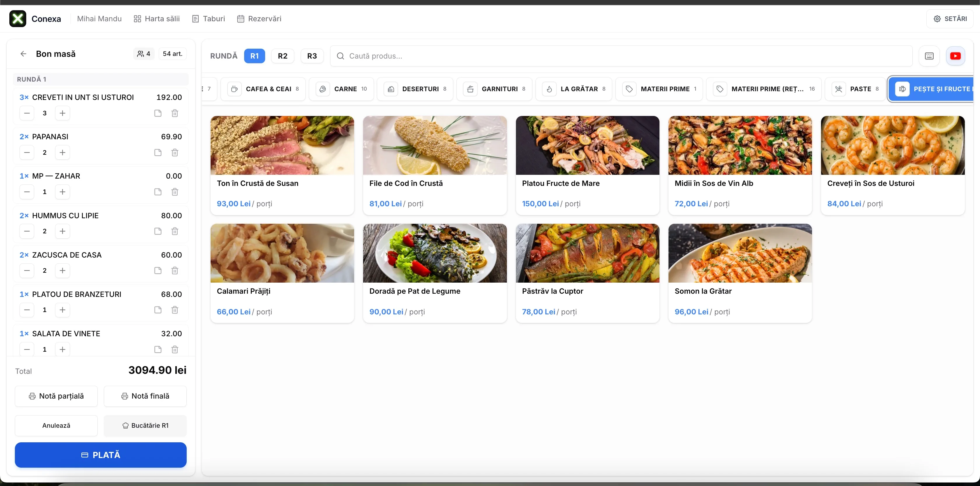The height and width of the screenshot is (486, 980).
Task: Print Notă finală
Action: [x=145, y=396]
